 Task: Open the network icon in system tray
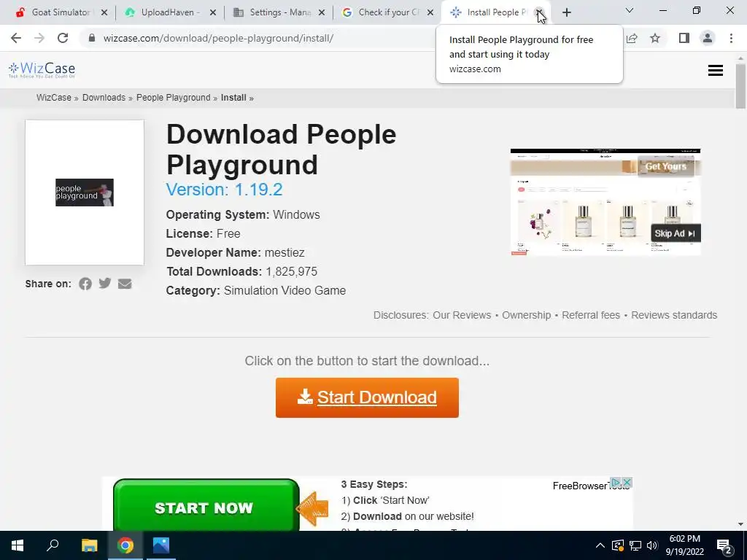click(635, 545)
